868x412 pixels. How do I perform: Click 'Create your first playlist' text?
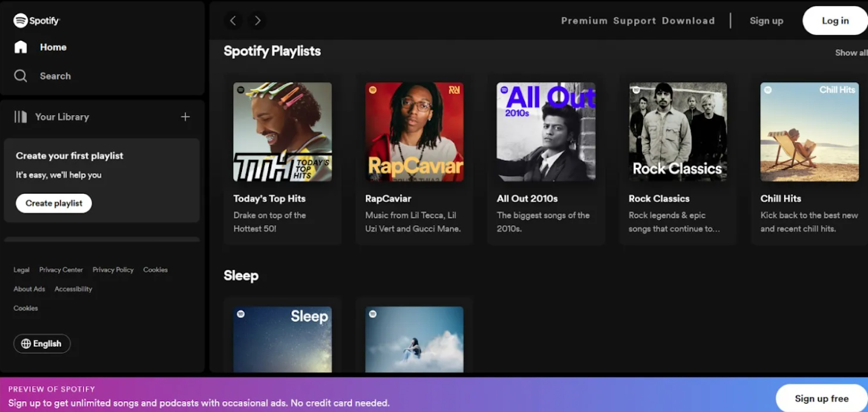(69, 156)
